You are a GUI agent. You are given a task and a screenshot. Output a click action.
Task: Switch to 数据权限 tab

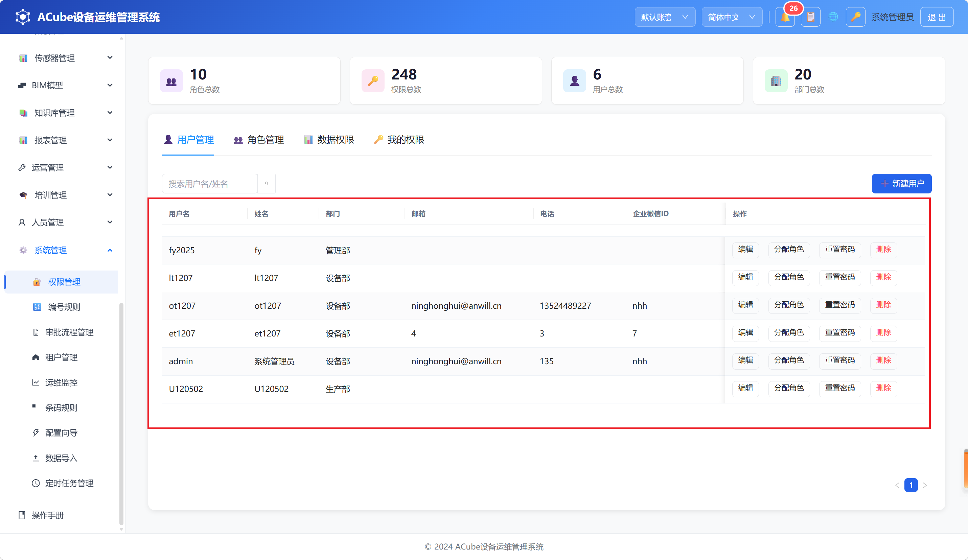pos(328,140)
